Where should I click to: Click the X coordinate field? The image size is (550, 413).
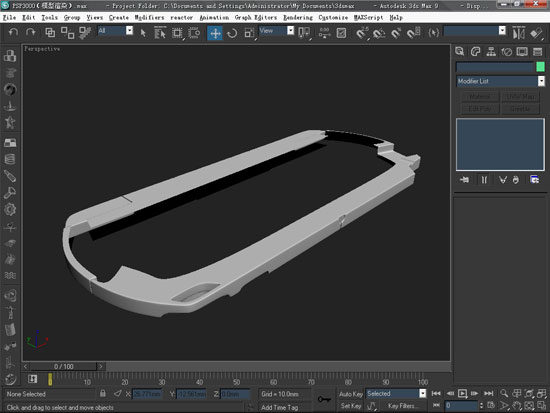click(147, 394)
